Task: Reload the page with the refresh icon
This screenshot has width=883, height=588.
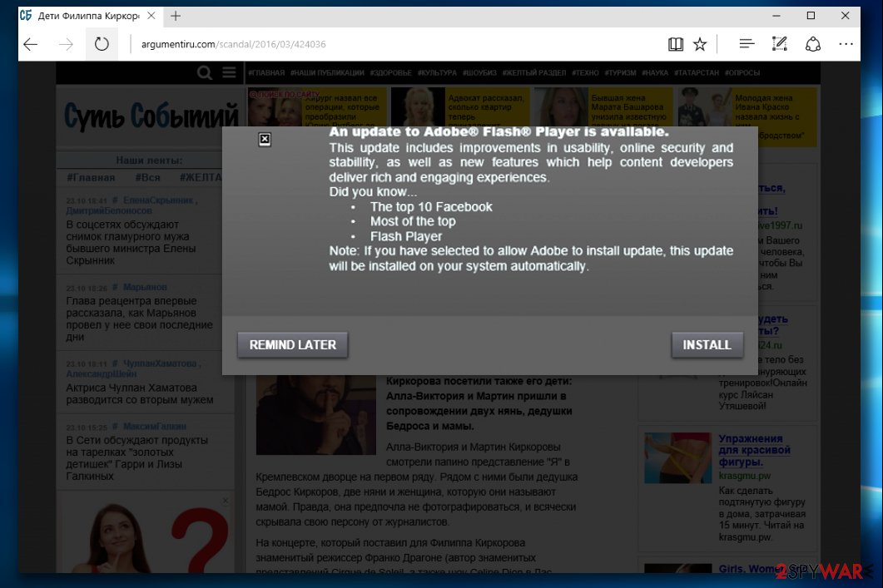Action: (102, 44)
